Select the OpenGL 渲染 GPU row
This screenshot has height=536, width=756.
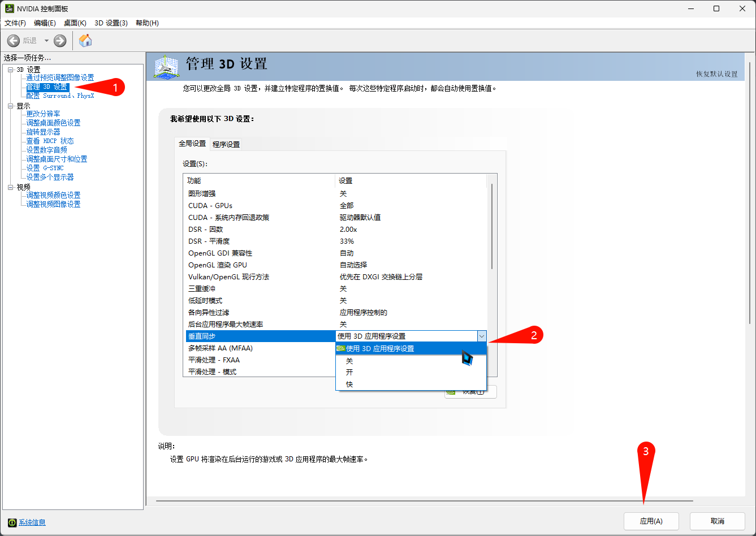[336, 265]
